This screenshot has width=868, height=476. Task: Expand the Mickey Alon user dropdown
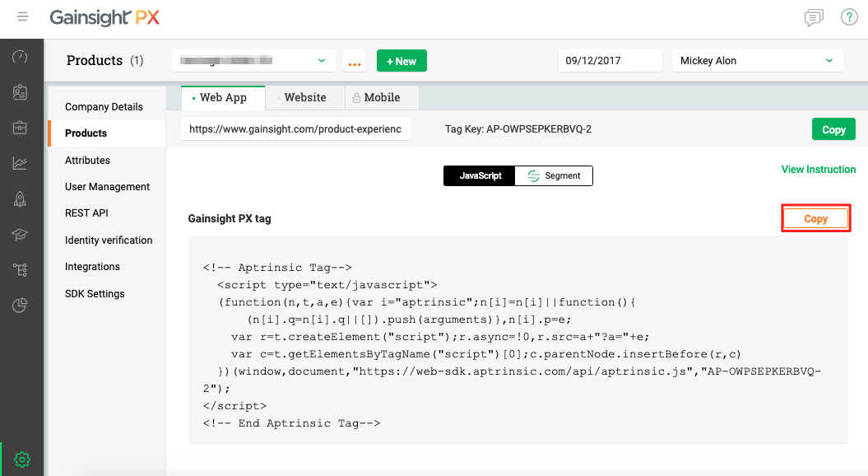click(x=757, y=60)
